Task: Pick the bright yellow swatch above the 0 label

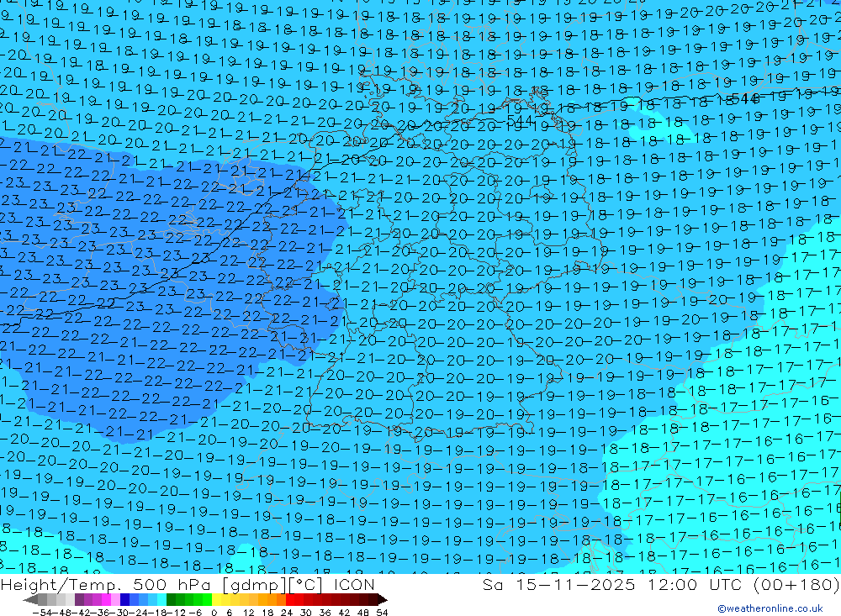Action: click(216, 599)
